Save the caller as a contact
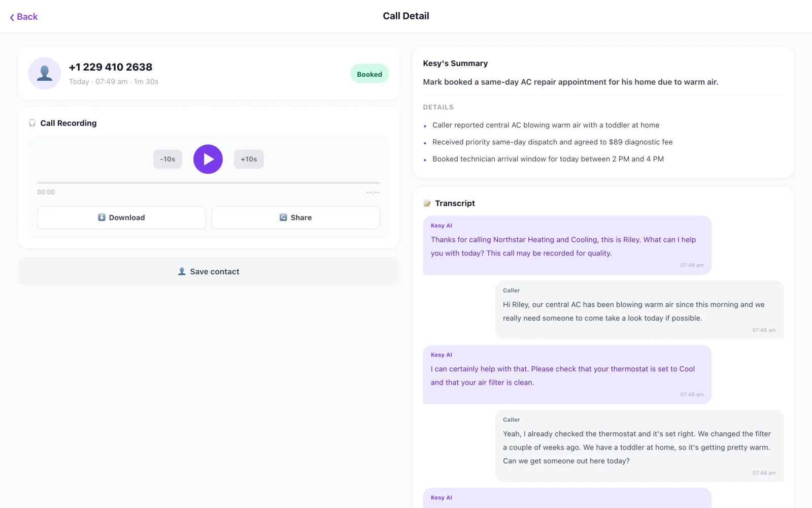Screen dimensions: 812x508 coord(209,271)
